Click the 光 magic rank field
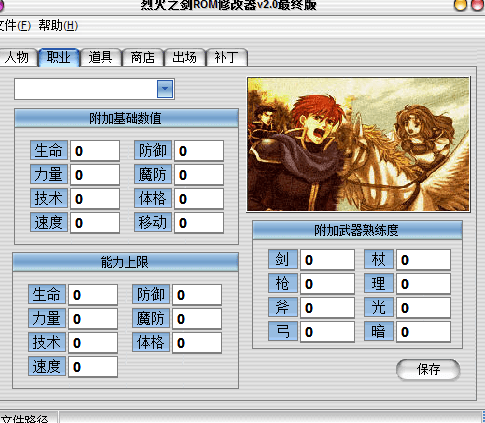This screenshot has height=423, width=485. point(423,308)
